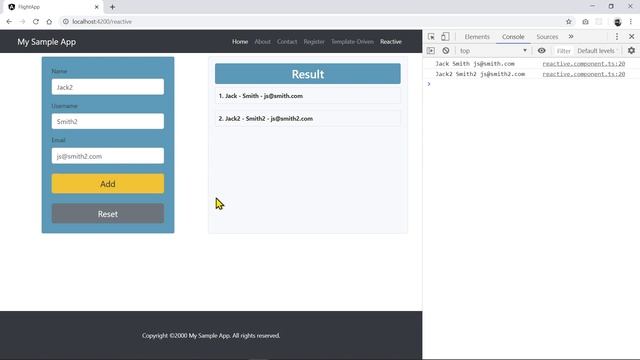Click My Sample App brand

click(x=47, y=42)
